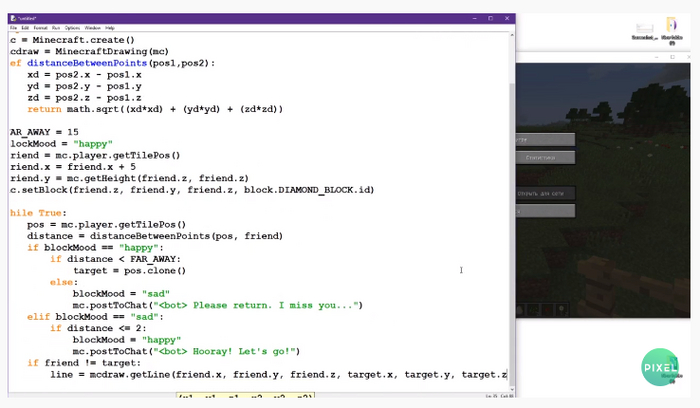700x408 pixels.
Task: Click the Python icon in the IDLE title bar
Action: coord(13,18)
